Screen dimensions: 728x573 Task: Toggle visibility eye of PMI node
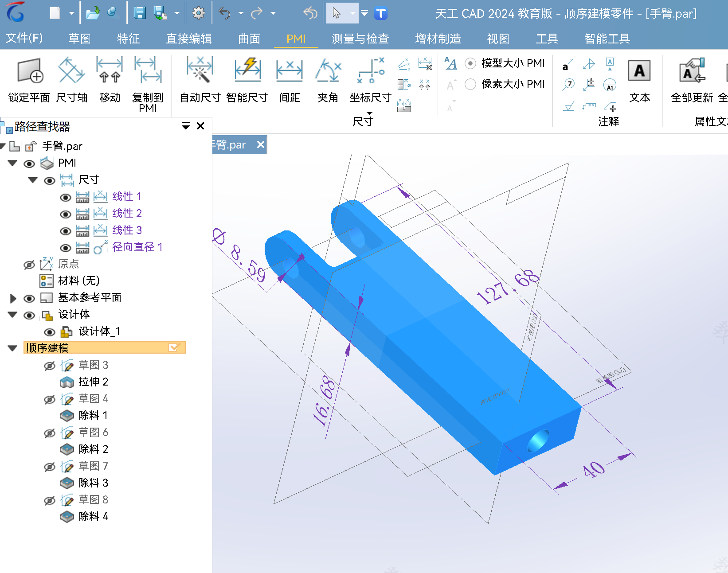(29, 164)
